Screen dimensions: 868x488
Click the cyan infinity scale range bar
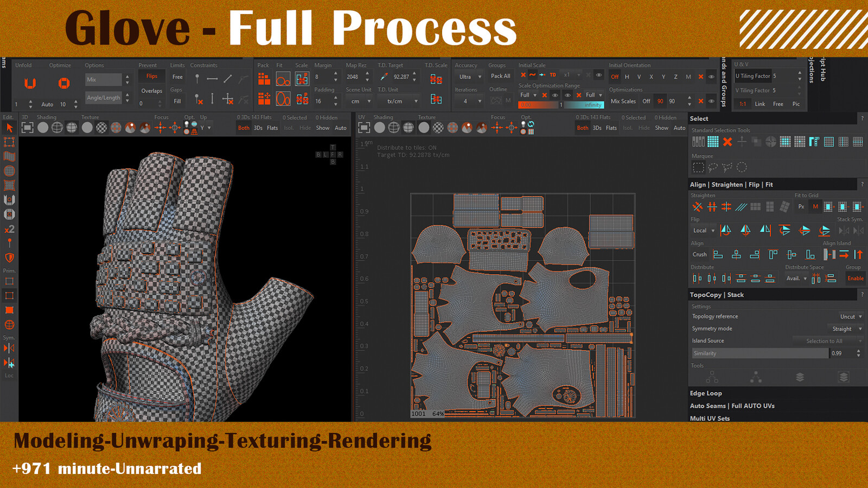coord(584,105)
